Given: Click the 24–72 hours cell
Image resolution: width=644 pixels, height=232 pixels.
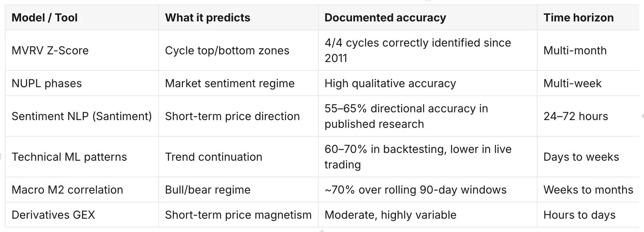Looking at the screenshot, I should [x=588, y=116].
